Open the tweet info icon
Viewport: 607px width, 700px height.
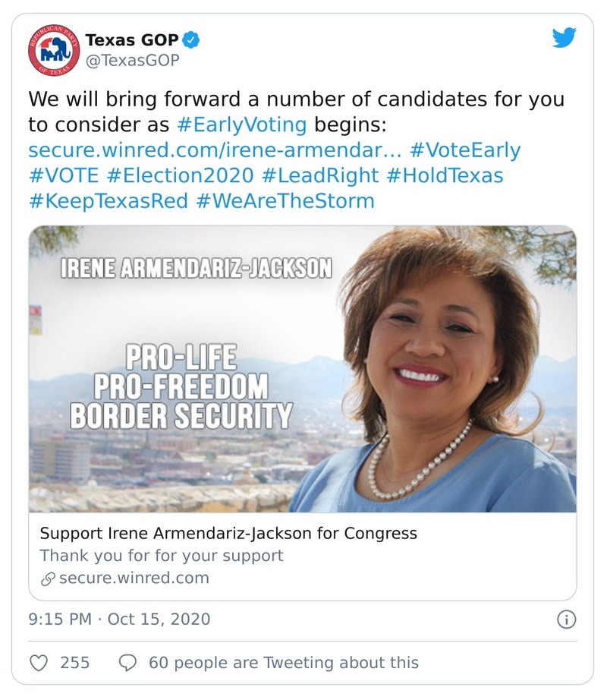566,620
